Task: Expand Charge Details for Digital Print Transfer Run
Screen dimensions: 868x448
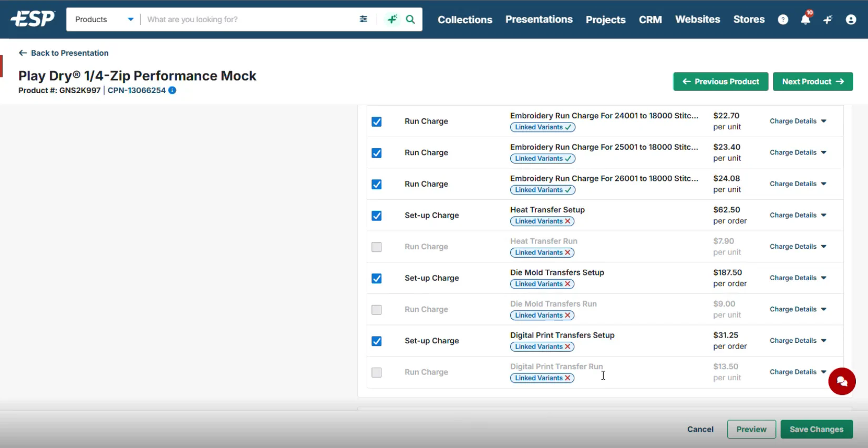Action: pyautogui.click(x=798, y=372)
